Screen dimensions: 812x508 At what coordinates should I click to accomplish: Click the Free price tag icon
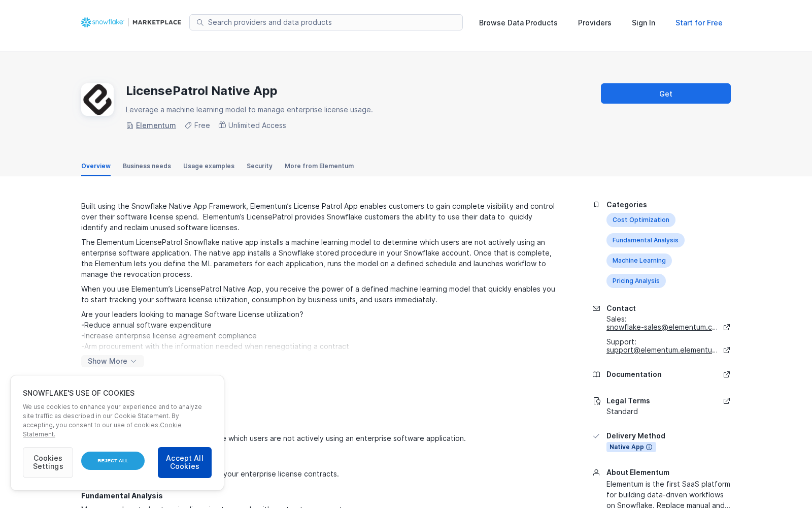[x=188, y=125]
